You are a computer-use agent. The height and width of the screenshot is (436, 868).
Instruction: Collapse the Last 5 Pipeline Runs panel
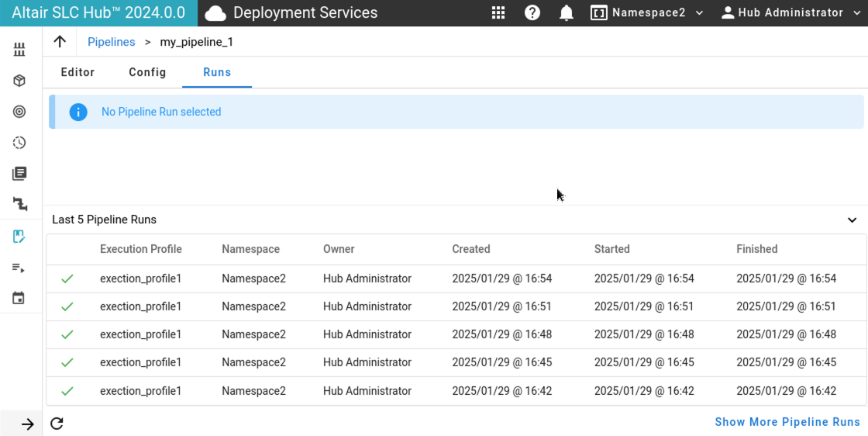pos(852,220)
